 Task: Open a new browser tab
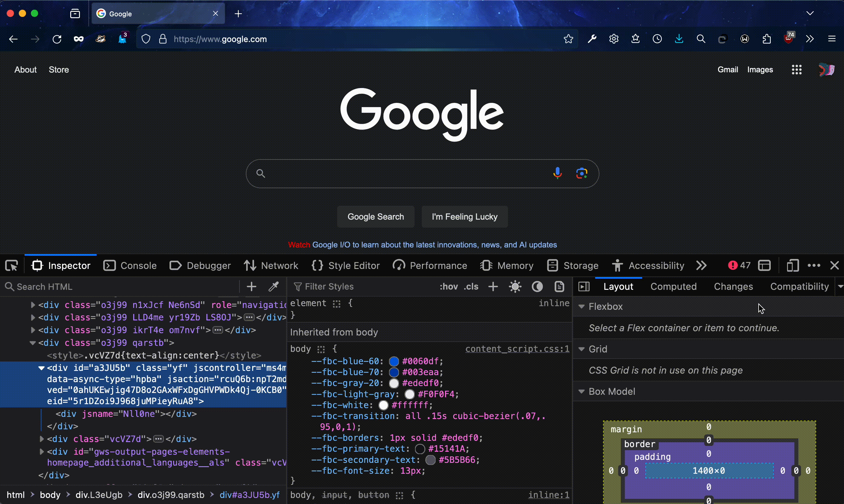coord(239,14)
